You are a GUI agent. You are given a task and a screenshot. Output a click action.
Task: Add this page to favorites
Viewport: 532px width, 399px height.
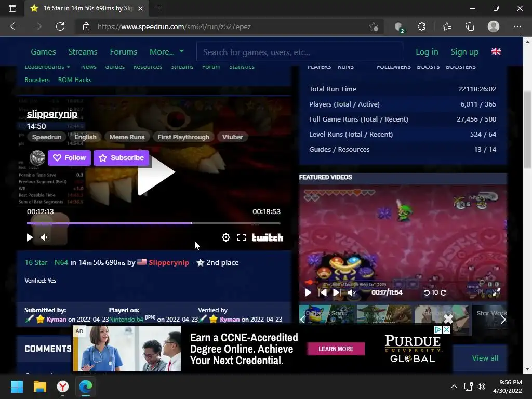(x=374, y=26)
